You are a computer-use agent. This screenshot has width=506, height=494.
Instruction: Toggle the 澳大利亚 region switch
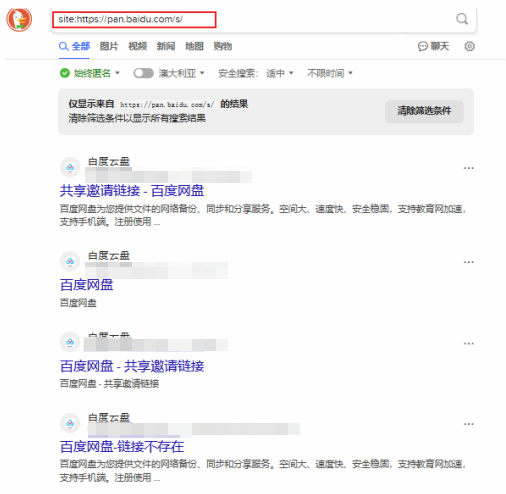143,73
